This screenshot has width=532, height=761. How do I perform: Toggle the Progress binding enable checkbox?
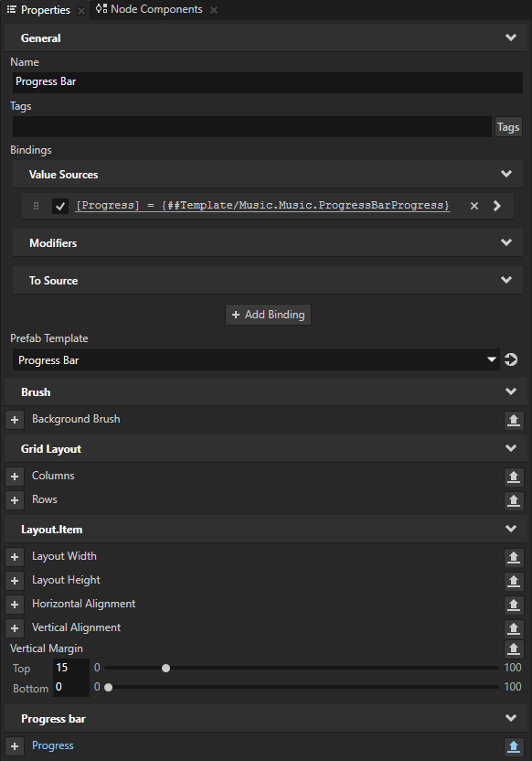(59, 205)
